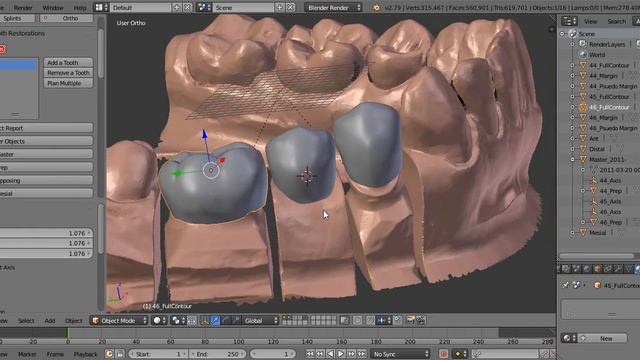Screen dimensions: 640x360
Task: Select 45_Axis empty in the outliner
Action: pos(610,201)
